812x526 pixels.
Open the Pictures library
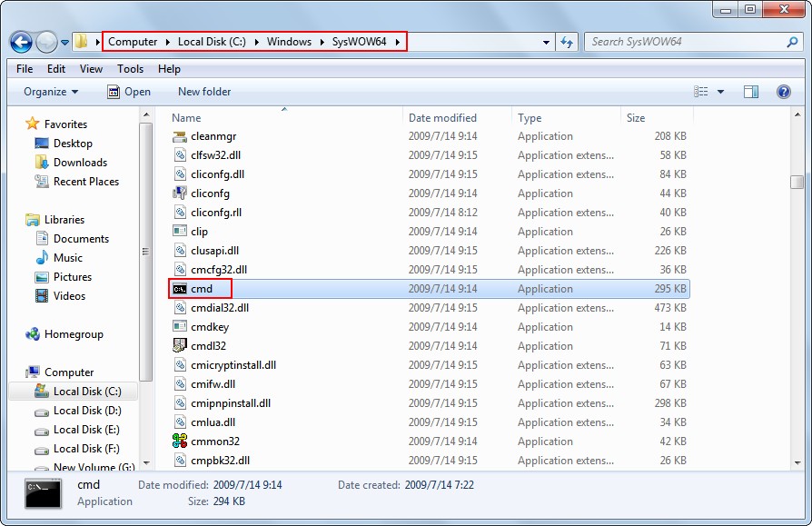pos(73,277)
